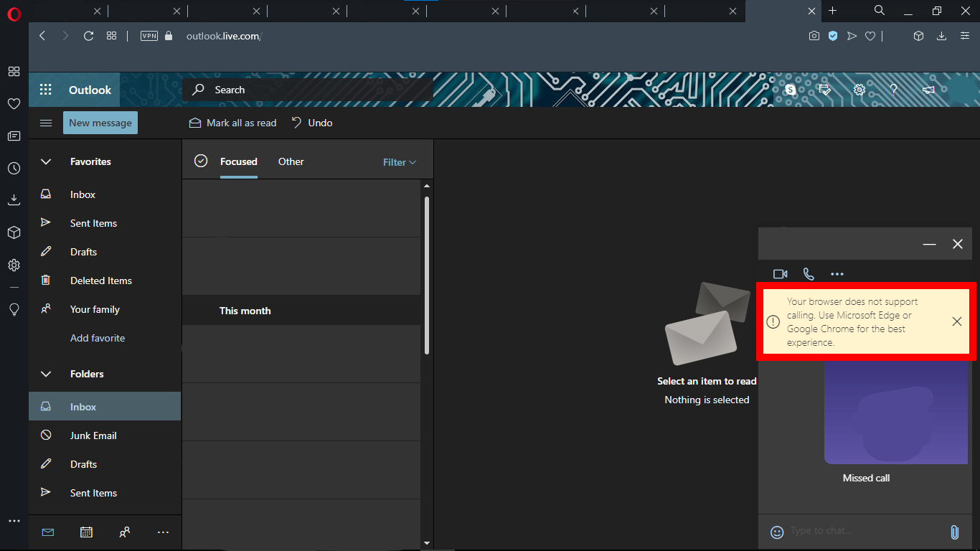Image resolution: width=980 pixels, height=551 pixels.
Task: Click the lightbulb icon in Opera sidebar
Action: point(14,309)
